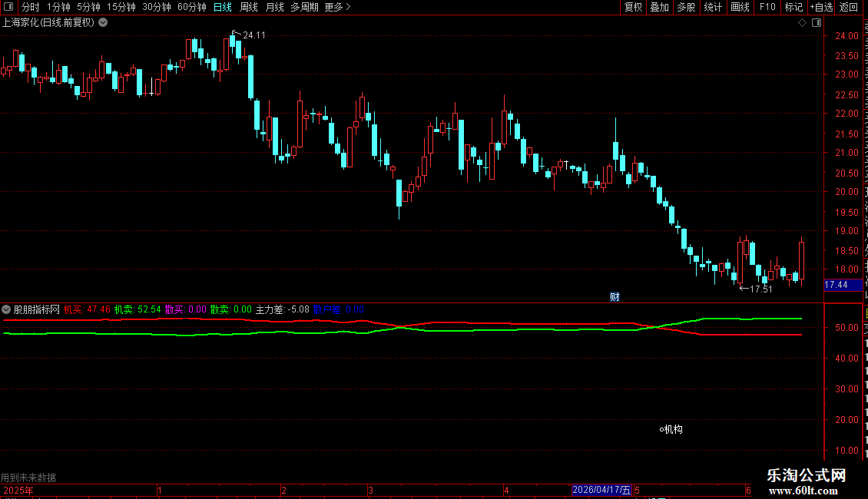The width and height of the screenshot is (868, 499).
Task: Click the 财 financial marker on chart
Action: [x=615, y=297]
